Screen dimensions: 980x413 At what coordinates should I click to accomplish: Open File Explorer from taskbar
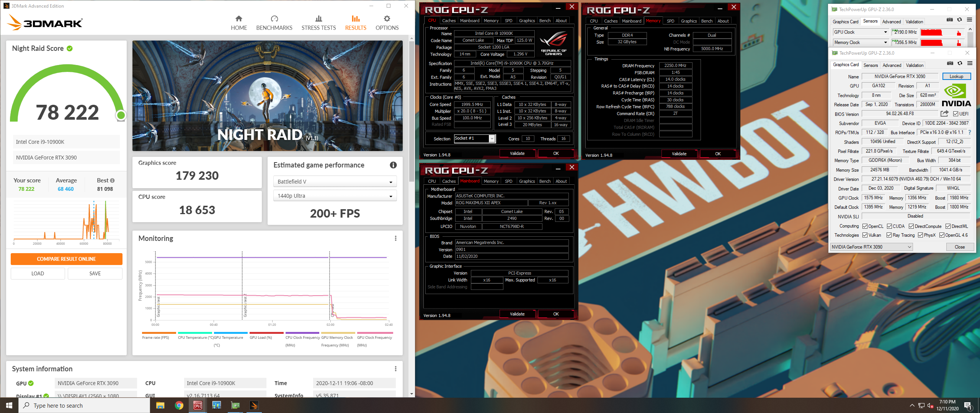point(160,405)
